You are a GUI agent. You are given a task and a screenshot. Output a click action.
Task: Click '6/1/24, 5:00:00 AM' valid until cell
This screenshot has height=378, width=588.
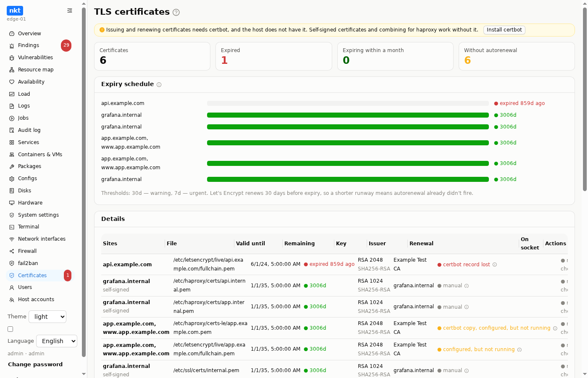(276, 264)
